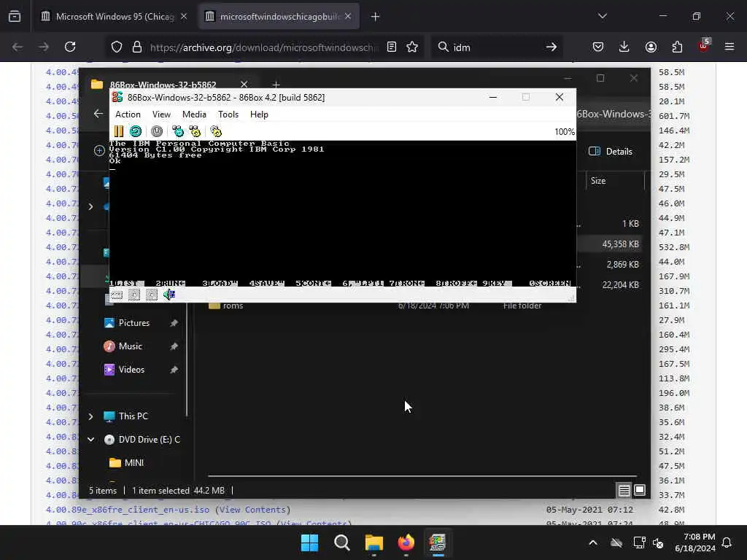Open Firefox list all tabs dropdown
The width and height of the screenshot is (747, 560).
(602, 16)
